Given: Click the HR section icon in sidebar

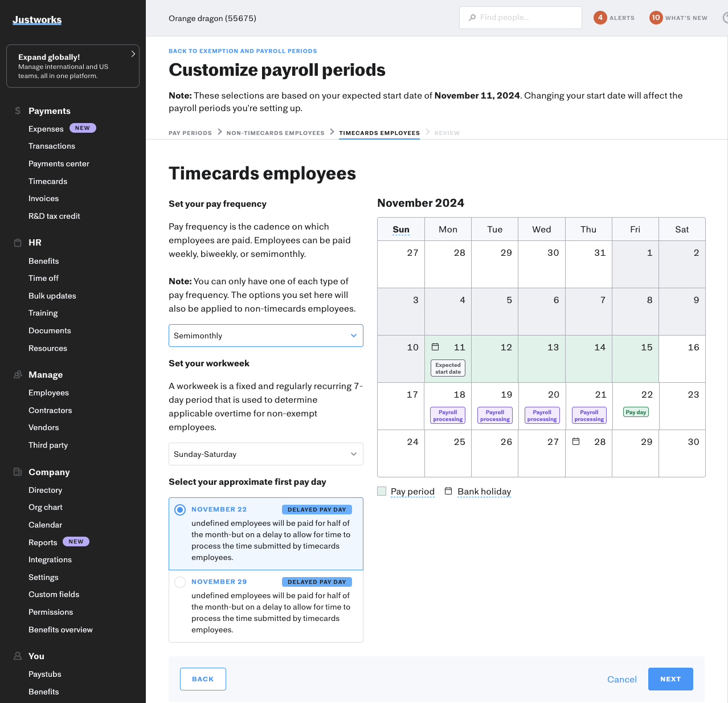Looking at the screenshot, I should [x=17, y=242].
